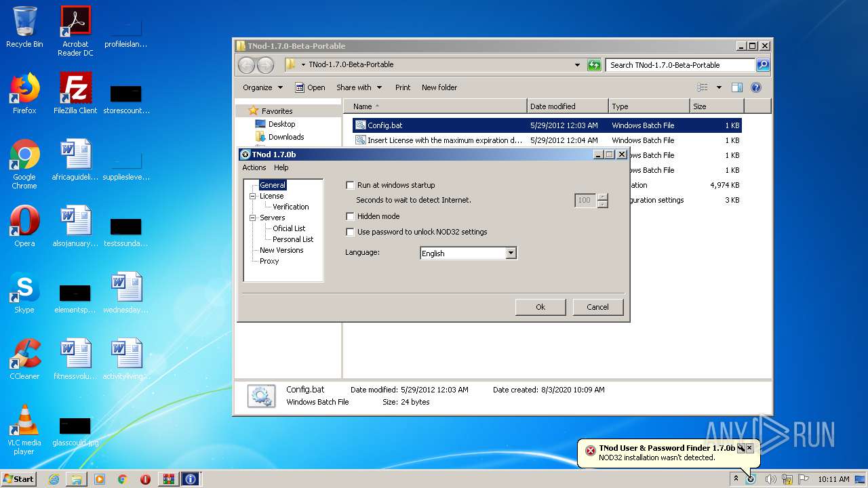The height and width of the screenshot is (488, 868).
Task: Open CCleaner desktop shortcut
Action: coord(24,359)
